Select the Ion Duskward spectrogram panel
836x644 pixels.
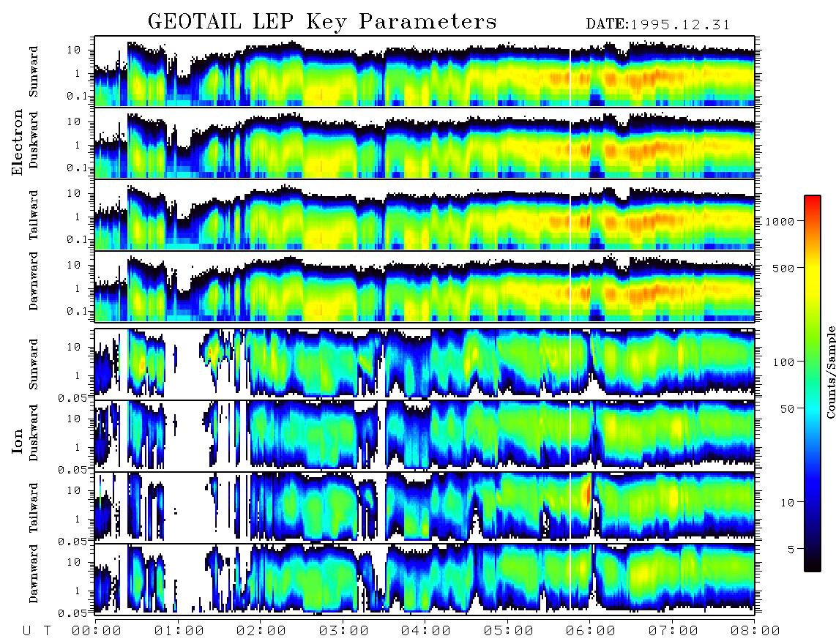pos(425,435)
